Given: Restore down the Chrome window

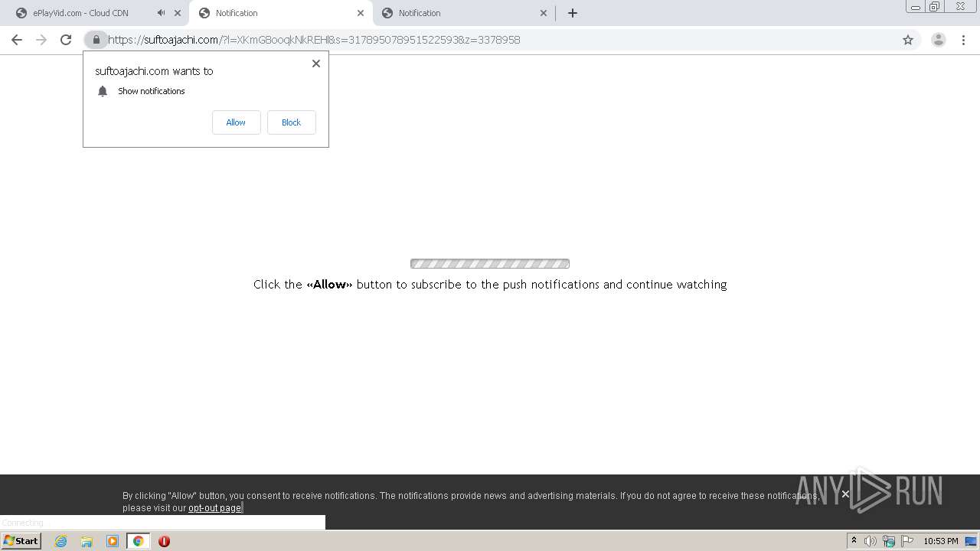Looking at the screenshot, I should (935, 7).
